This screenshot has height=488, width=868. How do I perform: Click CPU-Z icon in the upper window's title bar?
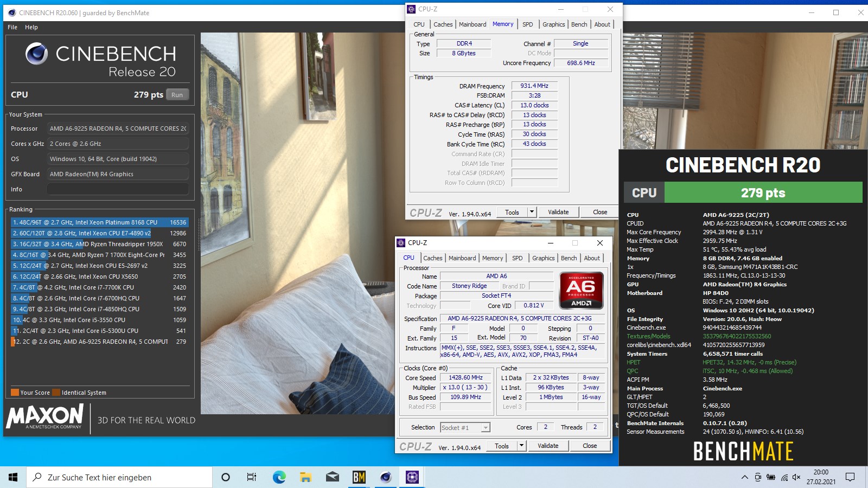click(411, 9)
